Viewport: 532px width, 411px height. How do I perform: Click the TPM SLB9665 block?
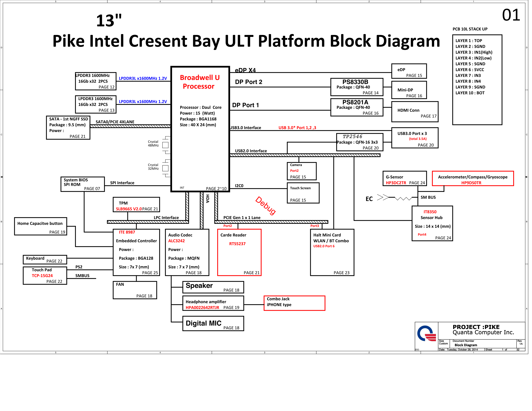[x=136, y=205]
